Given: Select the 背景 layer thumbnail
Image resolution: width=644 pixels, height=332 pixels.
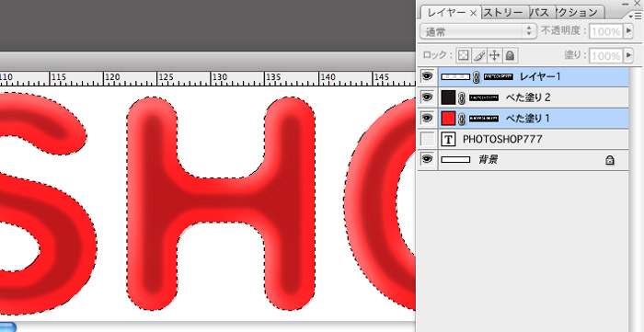Looking at the screenshot, I should coord(455,160).
